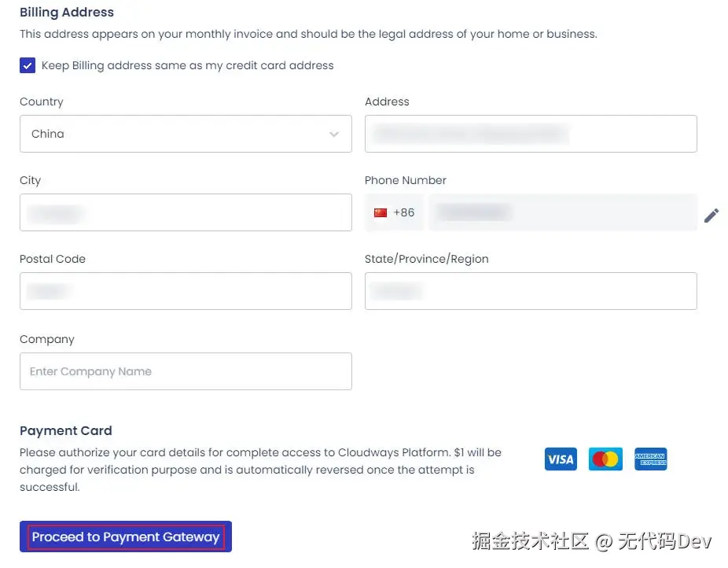Open the Country dropdown showing China

(186, 134)
